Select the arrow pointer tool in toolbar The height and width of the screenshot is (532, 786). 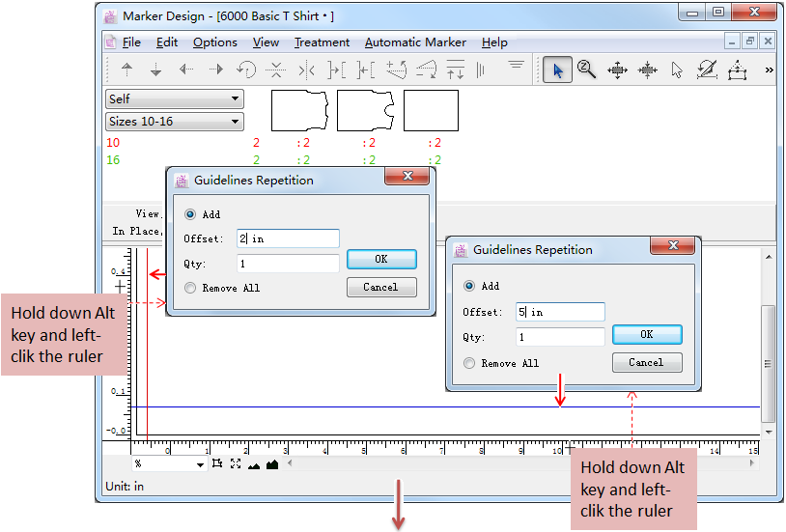(556, 70)
